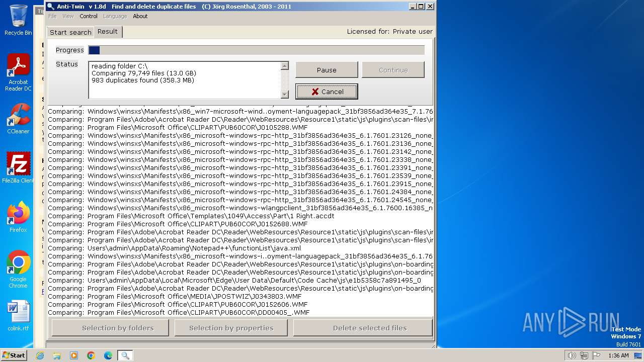This screenshot has height=362, width=644.
Task: Open the About menu
Action: (x=140, y=16)
